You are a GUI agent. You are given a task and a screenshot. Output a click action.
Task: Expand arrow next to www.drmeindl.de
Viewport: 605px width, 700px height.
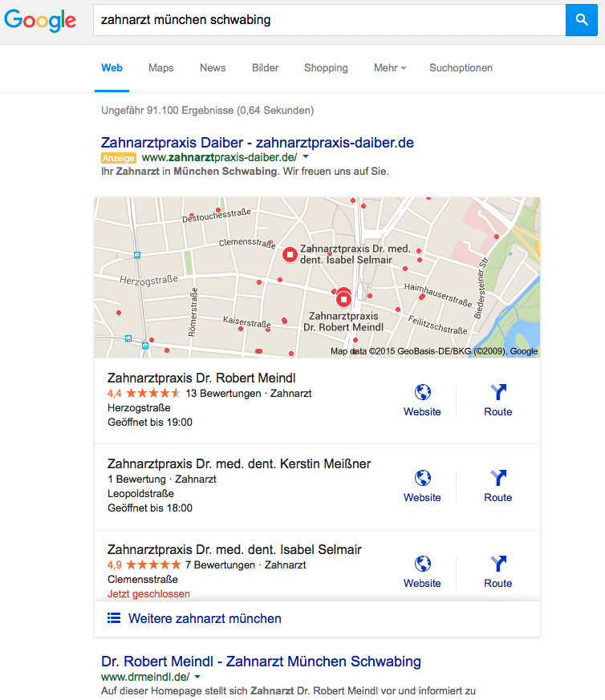(197, 677)
